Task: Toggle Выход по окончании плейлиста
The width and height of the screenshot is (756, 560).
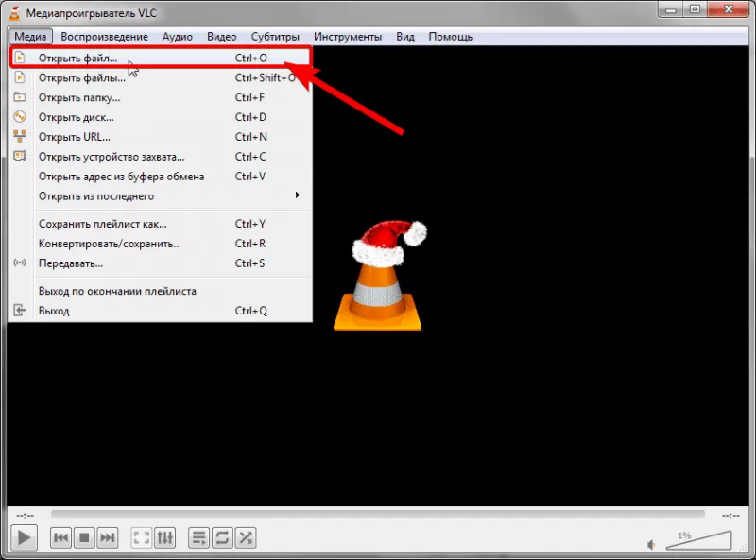Action: (x=160, y=291)
